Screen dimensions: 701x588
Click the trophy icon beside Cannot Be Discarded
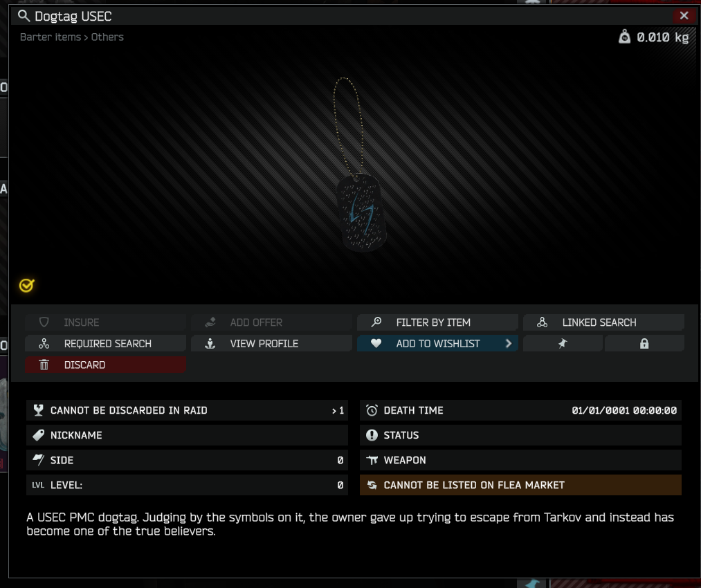39,410
